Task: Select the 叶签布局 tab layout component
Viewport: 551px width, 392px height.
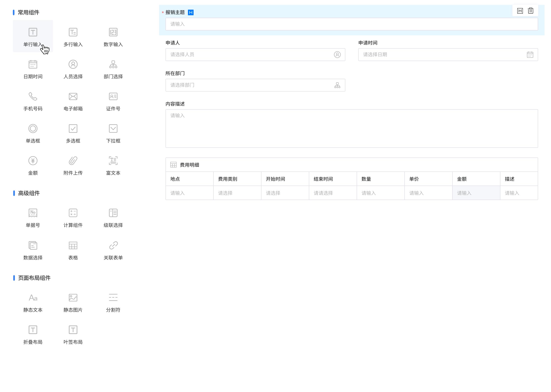Action: [73, 330]
